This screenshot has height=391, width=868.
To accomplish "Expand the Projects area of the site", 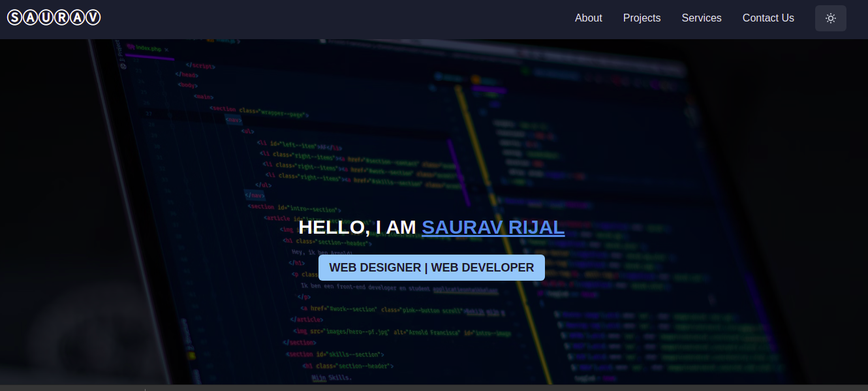I will pos(642,18).
